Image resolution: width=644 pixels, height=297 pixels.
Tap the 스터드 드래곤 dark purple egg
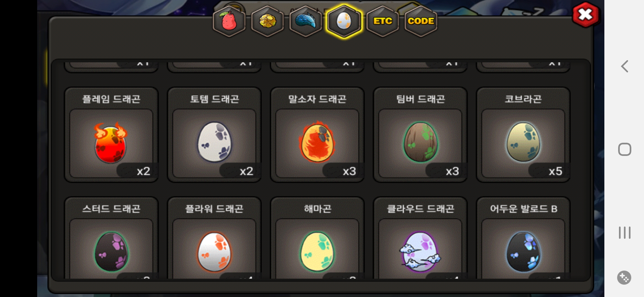coord(111,238)
